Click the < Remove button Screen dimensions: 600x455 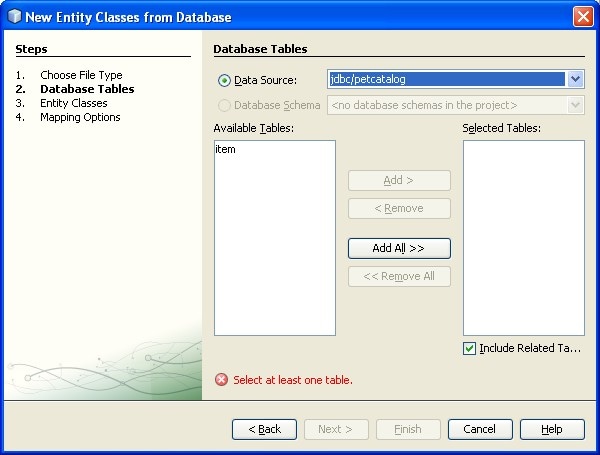pyautogui.click(x=399, y=209)
